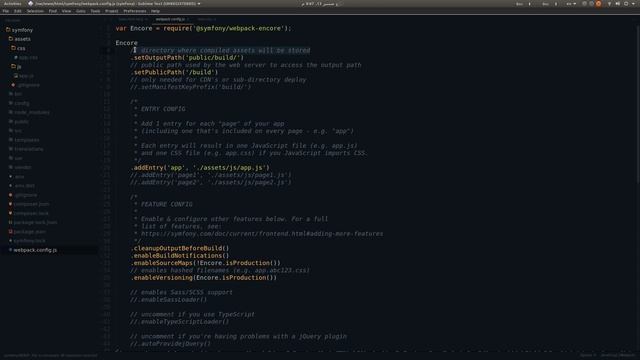640x360 pixels.
Task: Open composer.lock in the sidebar
Action: (31, 213)
